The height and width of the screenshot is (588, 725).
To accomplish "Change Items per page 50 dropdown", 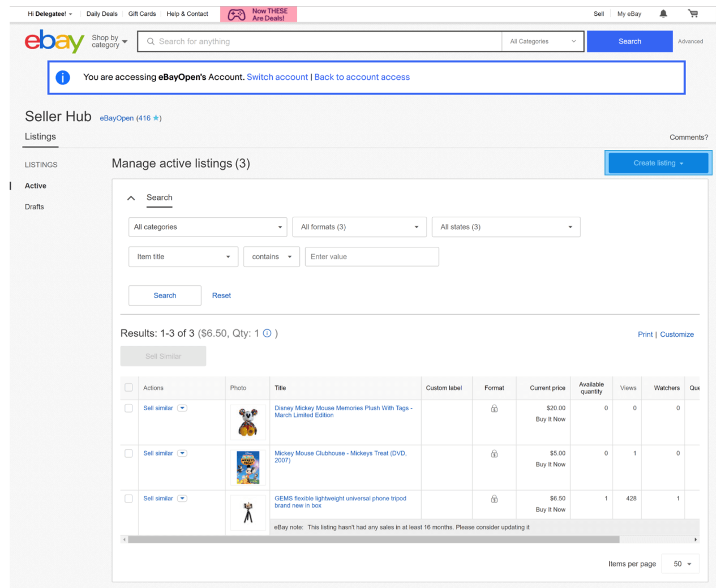I will [680, 564].
